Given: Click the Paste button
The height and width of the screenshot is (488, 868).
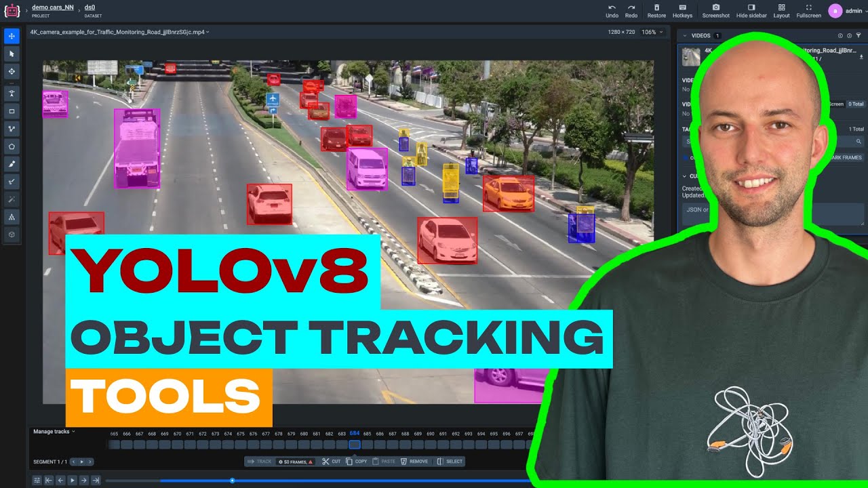Looking at the screenshot, I should click(x=384, y=462).
